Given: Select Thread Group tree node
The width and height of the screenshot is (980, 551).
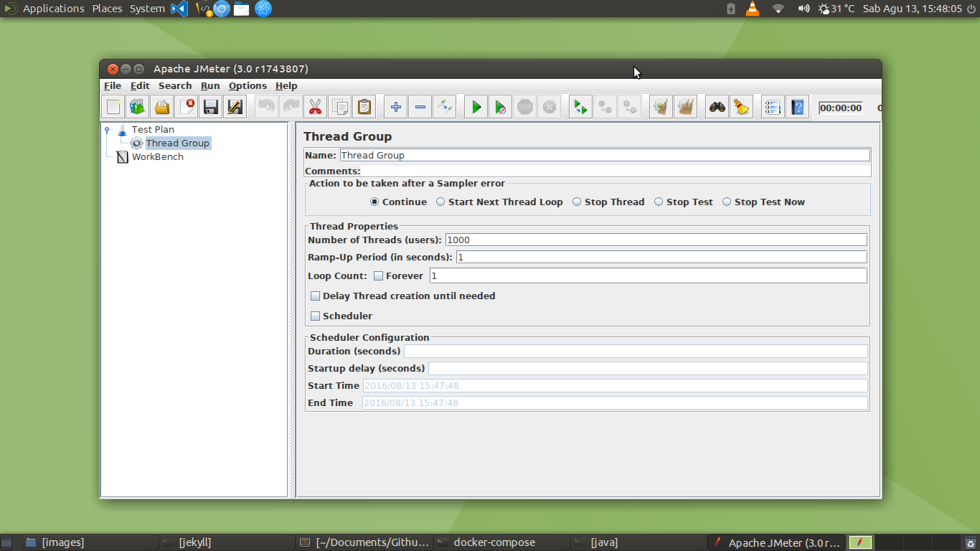Looking at the screenshot, I should click(178, 143).
